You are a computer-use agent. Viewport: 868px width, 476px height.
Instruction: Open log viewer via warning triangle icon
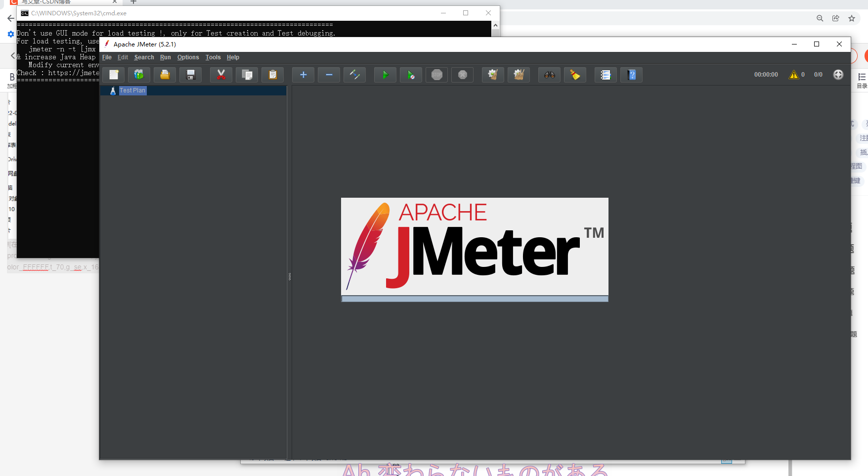(794, 75)
